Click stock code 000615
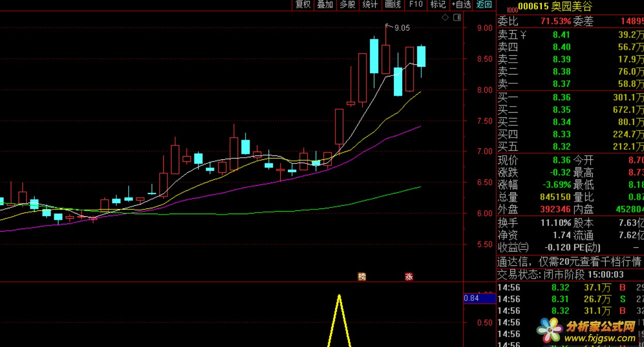 tap(533, 7)
